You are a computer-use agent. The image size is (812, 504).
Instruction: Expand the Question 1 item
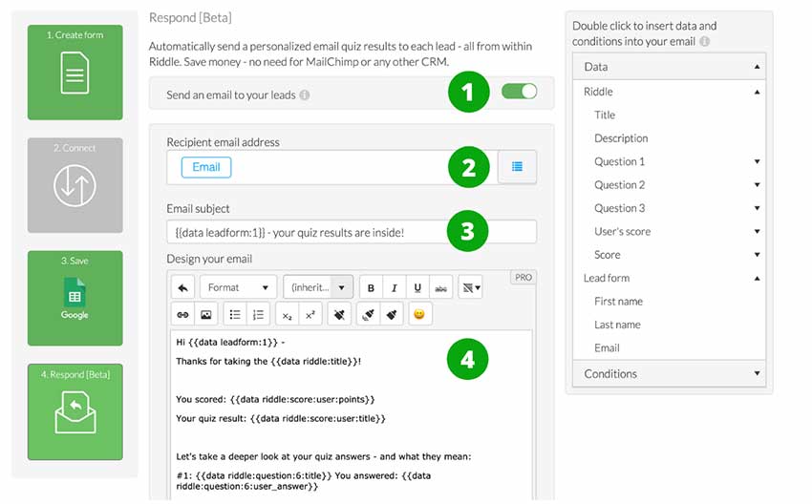click(x=758, y=162)
